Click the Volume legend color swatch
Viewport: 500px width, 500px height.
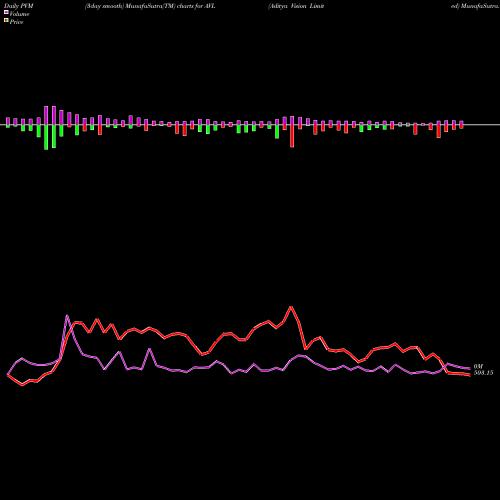coord(6,12)
